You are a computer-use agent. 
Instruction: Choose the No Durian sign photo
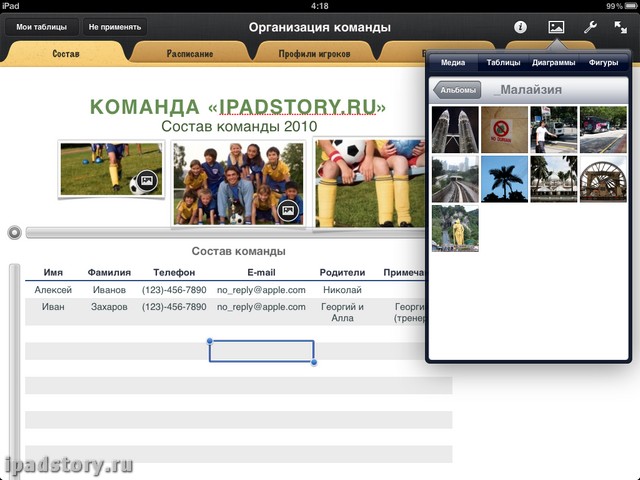[x=504, y=130]
